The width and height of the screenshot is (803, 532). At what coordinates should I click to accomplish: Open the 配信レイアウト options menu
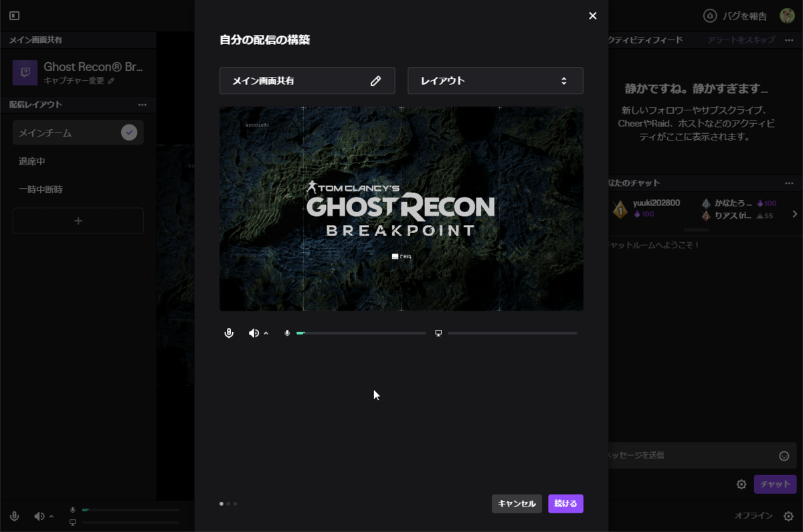pos(142,105)
